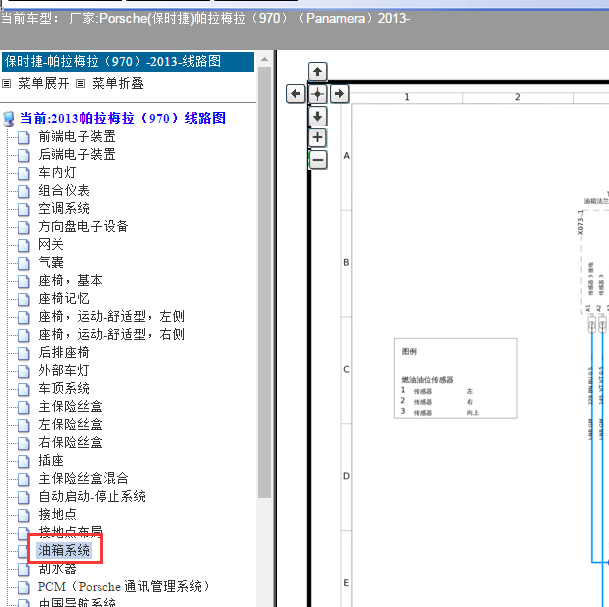Click document icon next to 车内灯
Viewport: 609px width, 607px height.
[24, 173]
